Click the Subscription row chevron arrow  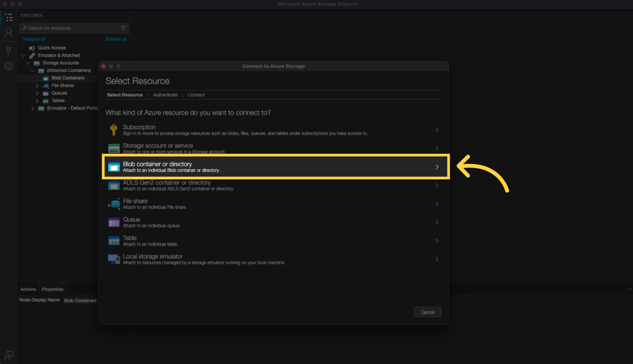[x=437, y=130]
